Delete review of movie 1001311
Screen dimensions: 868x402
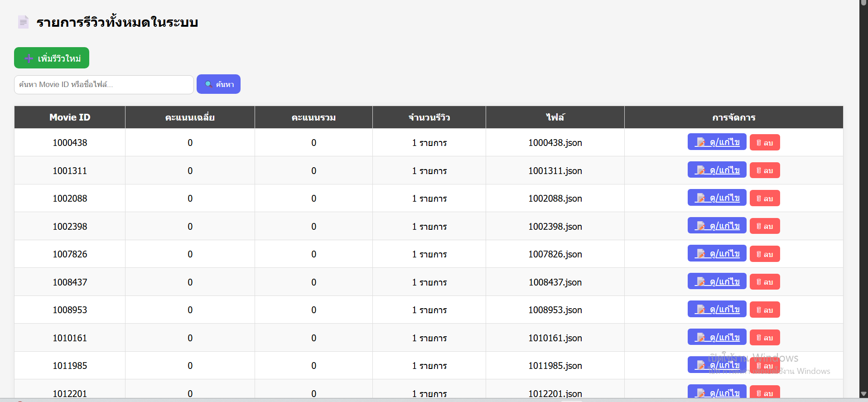[765, 170]
